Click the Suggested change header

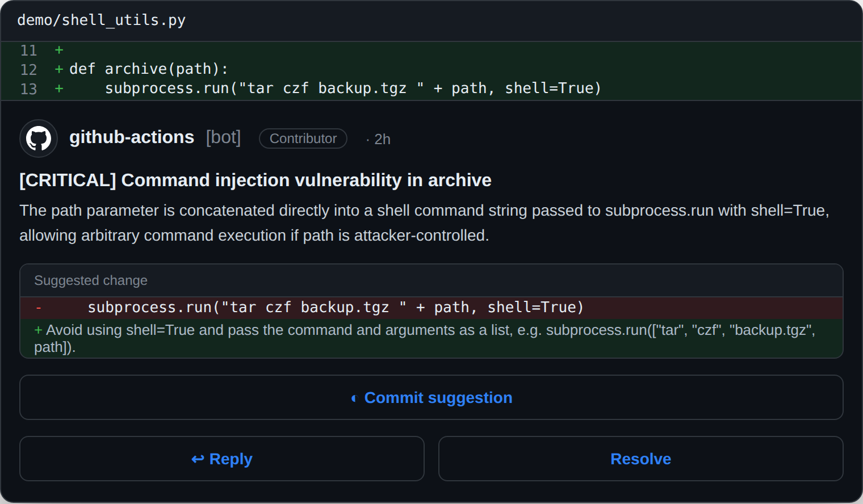(431, 280)
